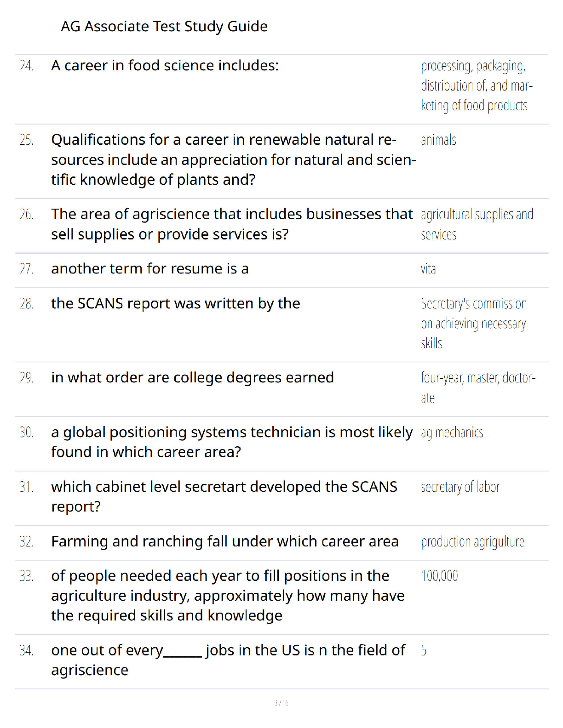This screenshot has height=728, width=563.
Task: Click the answer 'animals'
Action: coord(438,140)
